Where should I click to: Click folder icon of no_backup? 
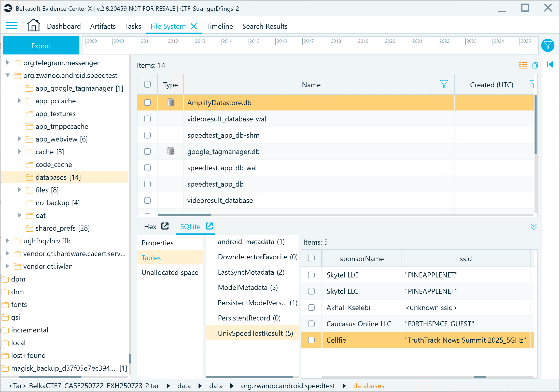click(x=30, y=203)
